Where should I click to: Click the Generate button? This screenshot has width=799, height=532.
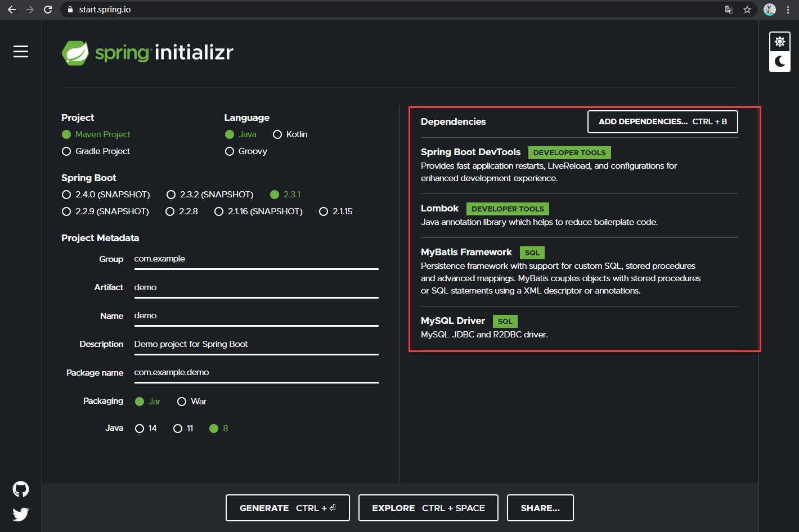coord(288,508)
